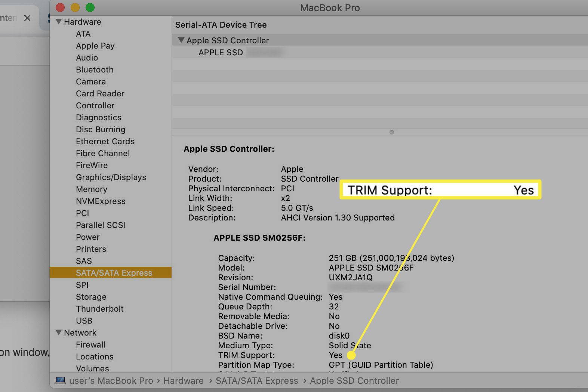Open the Camera hardware entry
The width and height of the screenshot is (588, 392).
(x=91, y=81)
